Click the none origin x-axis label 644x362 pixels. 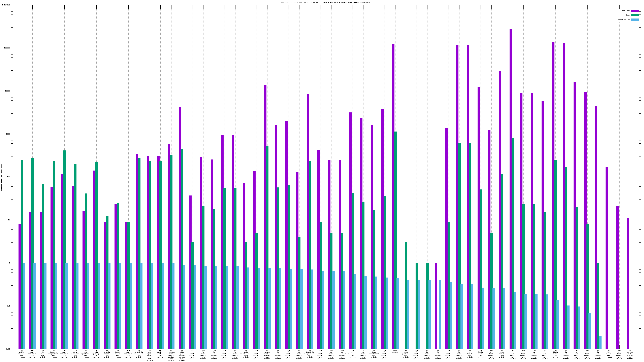click(x=395, y=352)
